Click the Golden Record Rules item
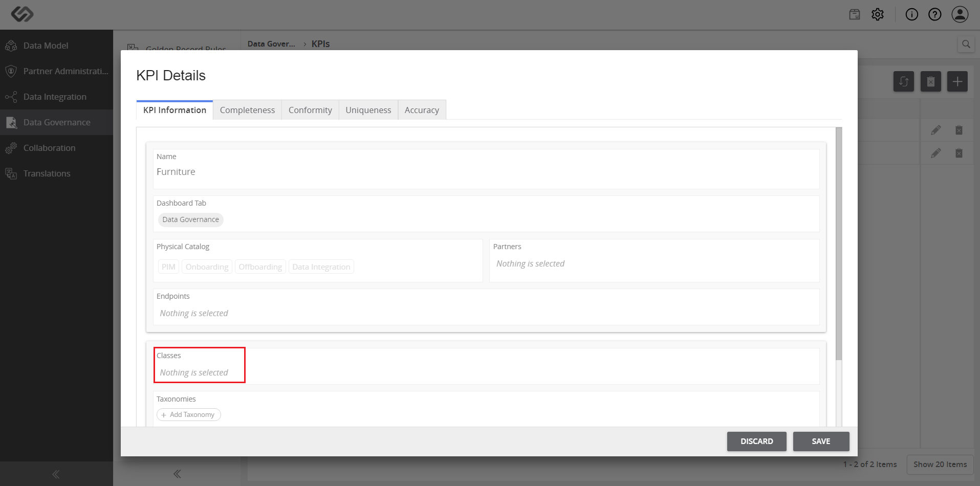 [x=186, y=49]
